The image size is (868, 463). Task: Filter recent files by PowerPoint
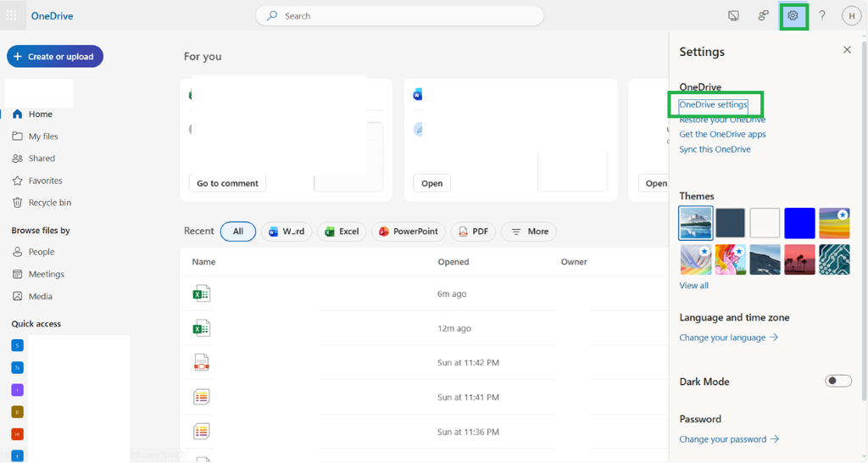(409, 231)
